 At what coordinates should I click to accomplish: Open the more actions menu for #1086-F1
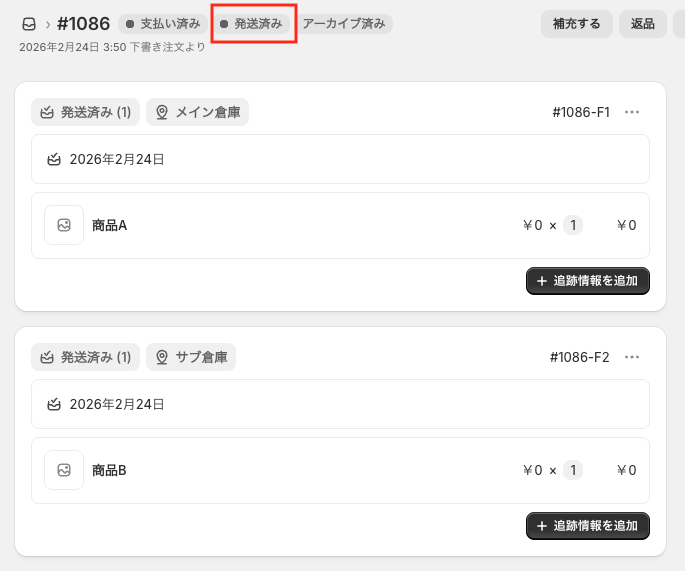coord(631,112)
